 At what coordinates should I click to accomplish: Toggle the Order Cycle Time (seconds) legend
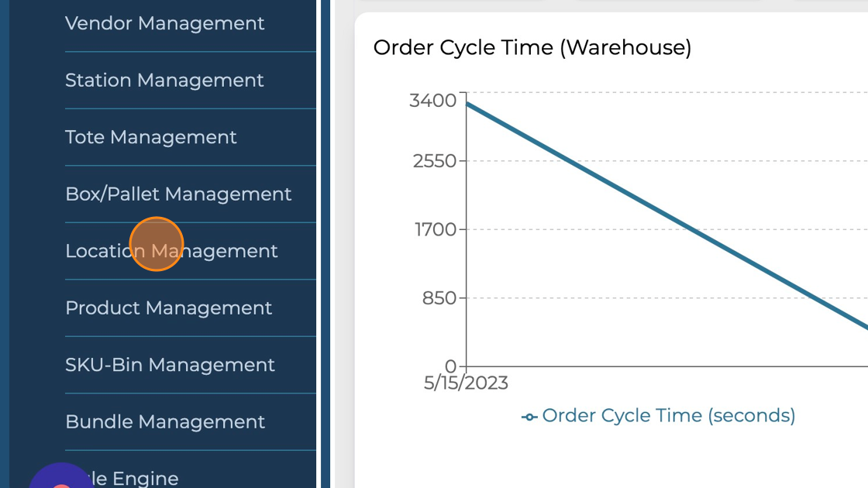(668, 416)
